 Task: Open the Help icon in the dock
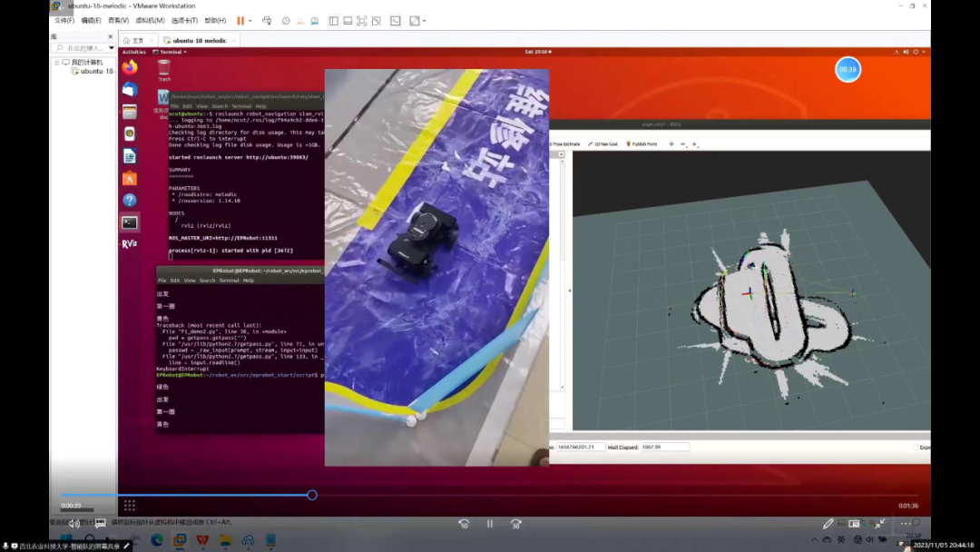130,200
